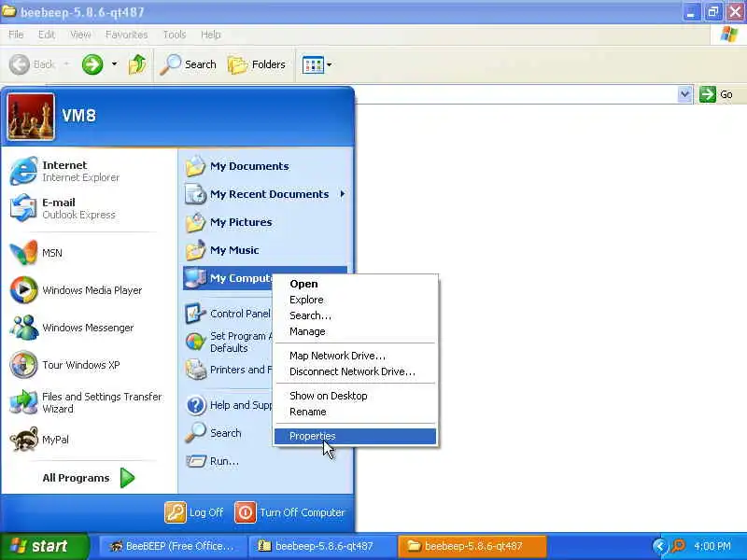Click the VM8 user chess picture
Screen dimensions: 747x560
point(31,117)
